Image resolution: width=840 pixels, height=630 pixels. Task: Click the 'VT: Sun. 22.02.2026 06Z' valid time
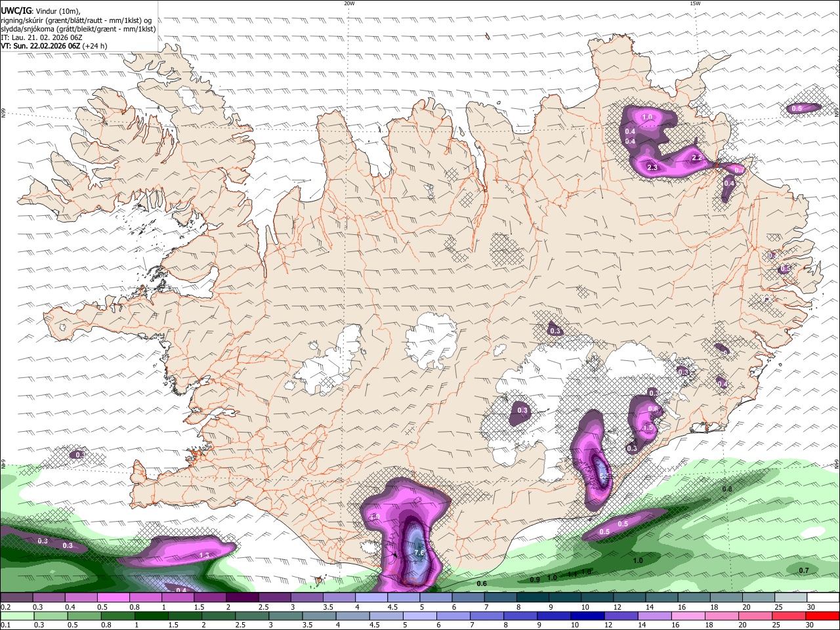click(41, 46)
